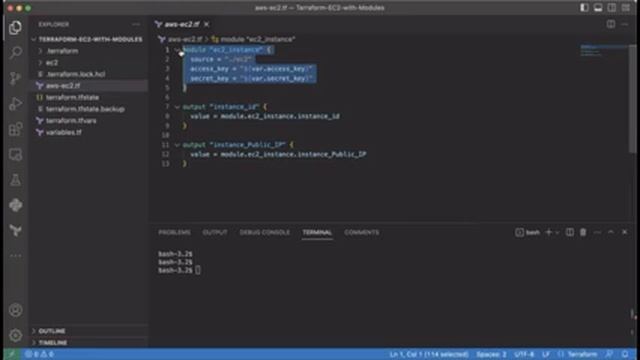Customize layout icon in title bar
The image size is (640, 360).
coord(625,8)
